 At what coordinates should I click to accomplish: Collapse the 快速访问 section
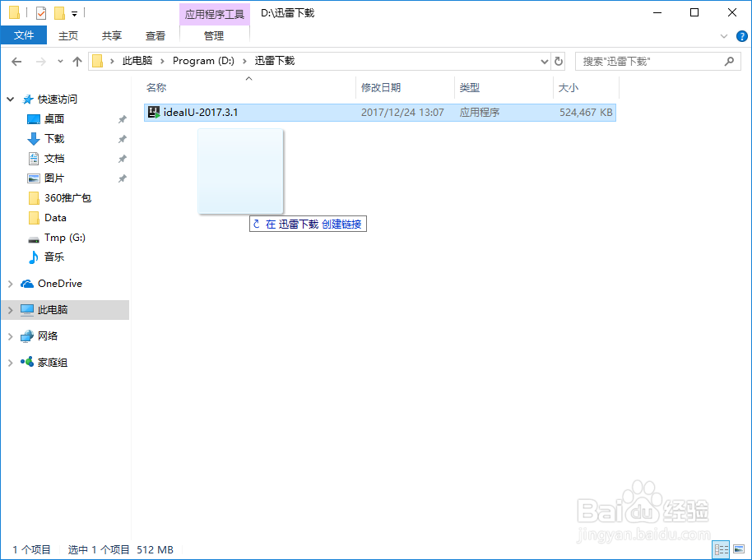point(8,99)
